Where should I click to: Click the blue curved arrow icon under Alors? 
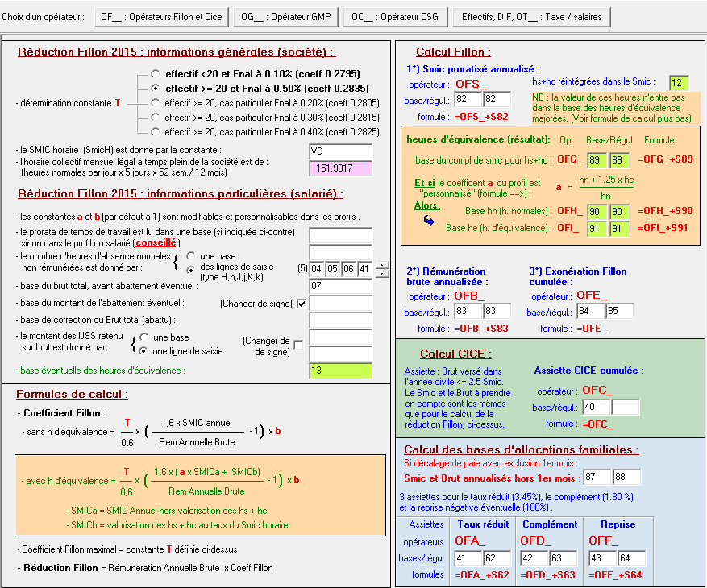tap(429, 221)
